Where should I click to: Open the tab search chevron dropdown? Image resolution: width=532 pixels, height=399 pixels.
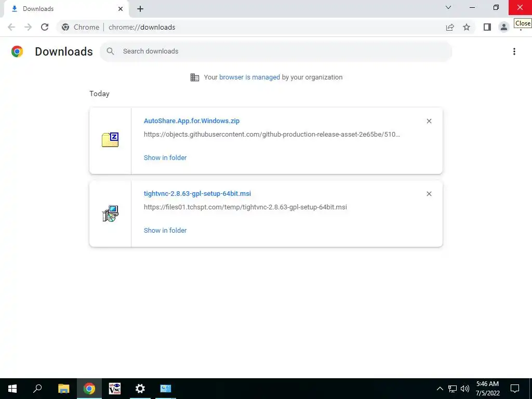(x=448, y=7)
